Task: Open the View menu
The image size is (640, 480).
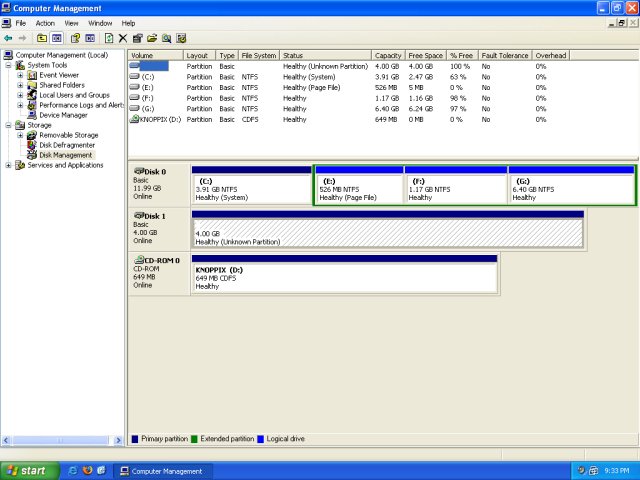Action: coord(71,22)
